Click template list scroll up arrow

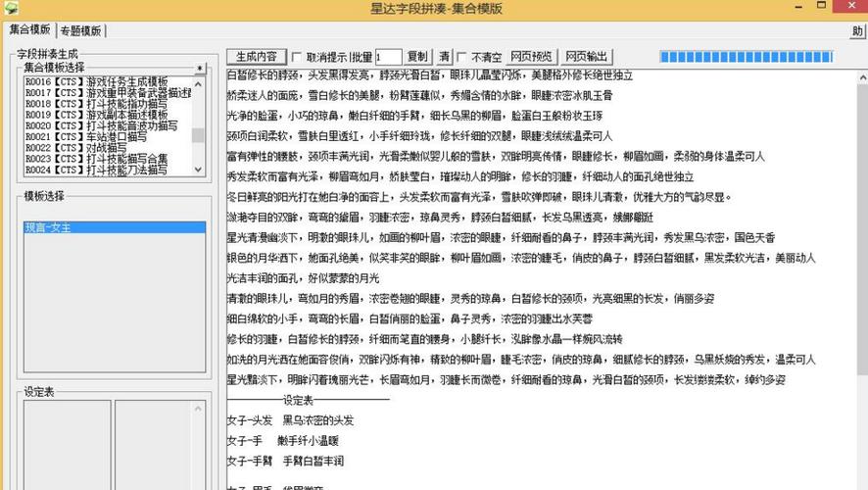tap(198, 83)
